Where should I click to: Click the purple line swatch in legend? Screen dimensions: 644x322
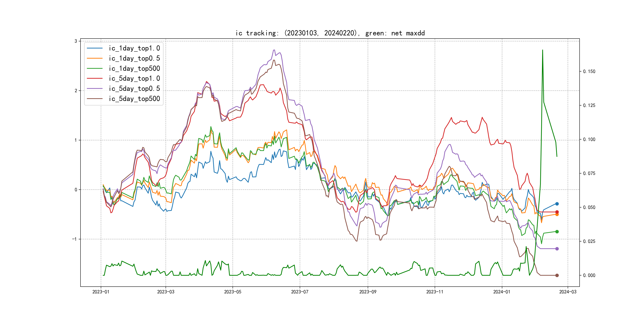(95, 88)
